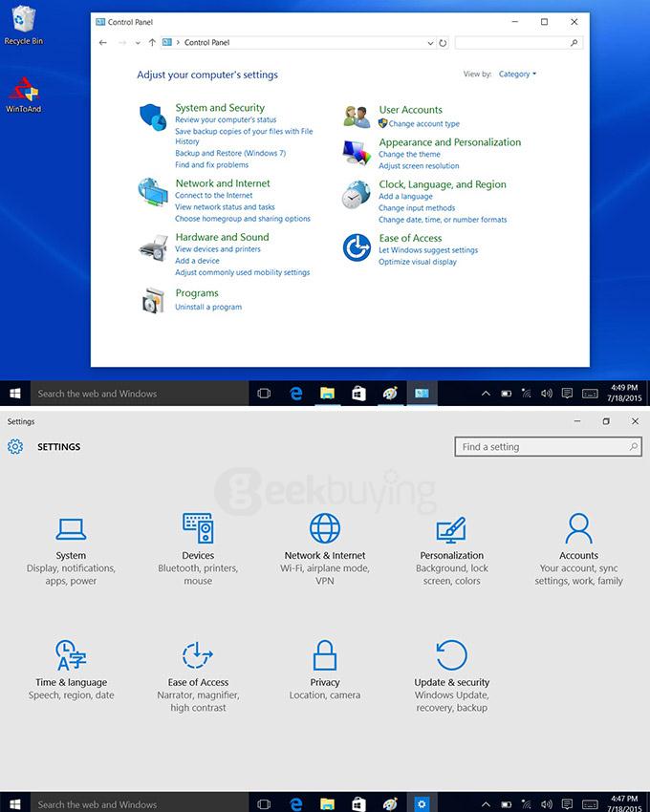This screenshot has height=812, width=650.
Task: Open WinToAnd desktop shortcut
Action: (x=24, y=95)
